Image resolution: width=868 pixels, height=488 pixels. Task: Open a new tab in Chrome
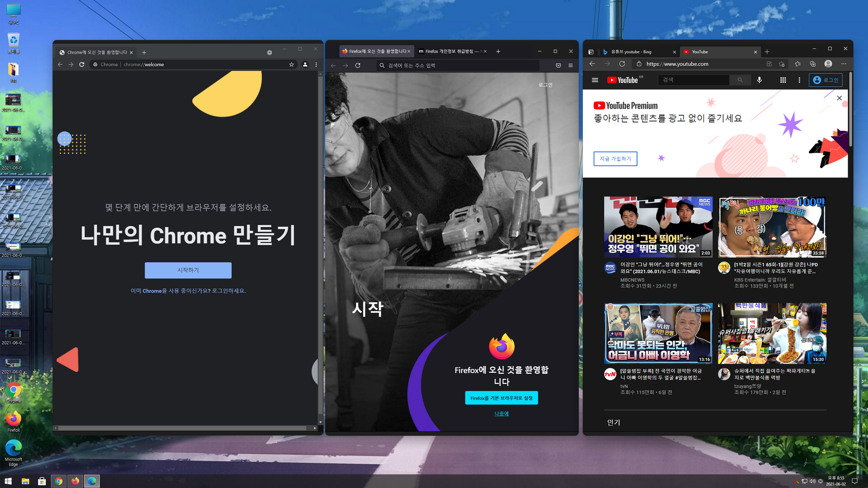[144, 52]
